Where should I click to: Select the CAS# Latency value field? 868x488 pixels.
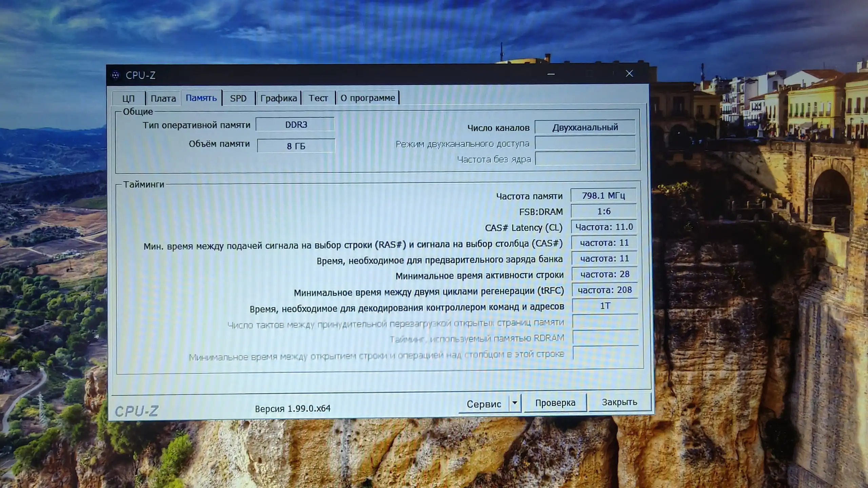(604, 227)
